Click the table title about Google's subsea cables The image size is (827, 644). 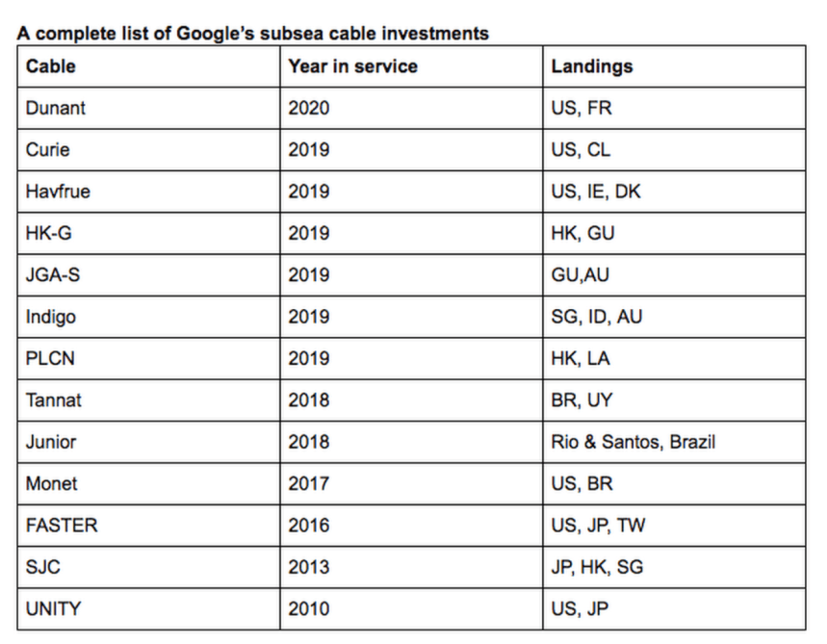[x=253, y=34]
